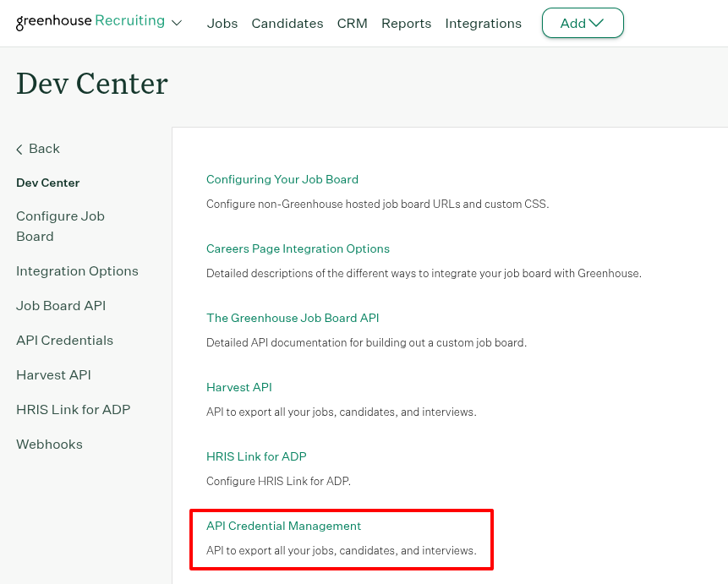Open Integration Options in the sidebar
This screenshot has height=584, width=728.
pyautogui.click(x=77, y=271)
